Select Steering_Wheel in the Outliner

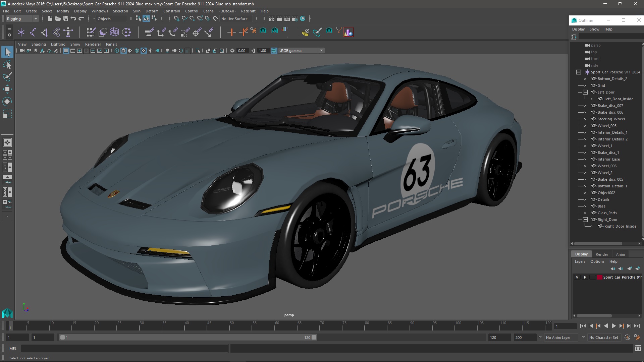[611, 119]
